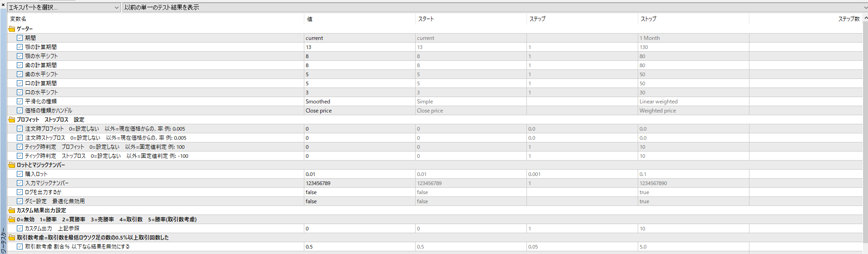The image size is (868, 254).
Task: Toggle the ログを出力するか checkbox
Action: (20, 192)
